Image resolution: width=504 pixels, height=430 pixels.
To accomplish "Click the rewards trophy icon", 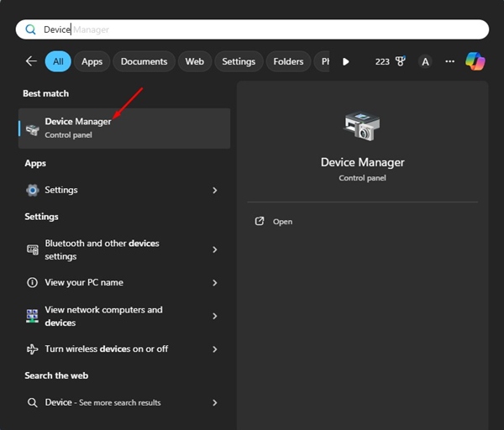I will tap(400, 61).
